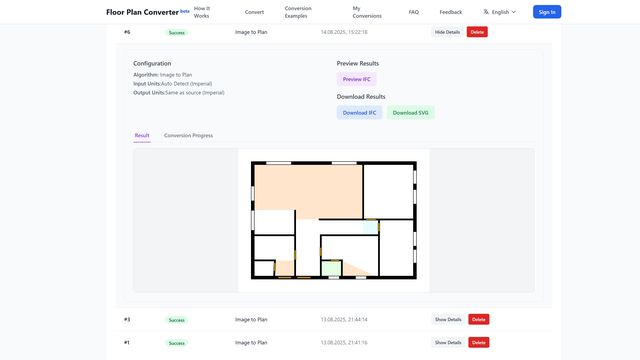Image resolution: width=640 pixels, height=360 pixels.
Task: Delete conversion #3
Action: coord(479,319)
